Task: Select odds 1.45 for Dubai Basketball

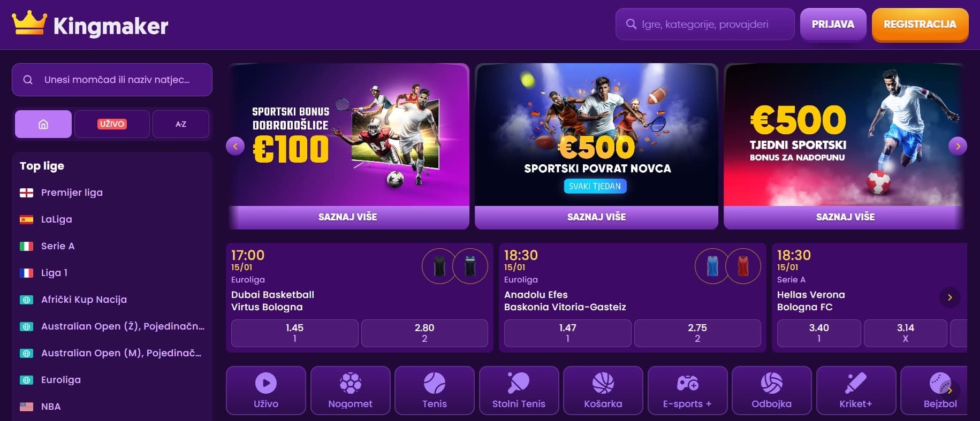Action: 294,333
